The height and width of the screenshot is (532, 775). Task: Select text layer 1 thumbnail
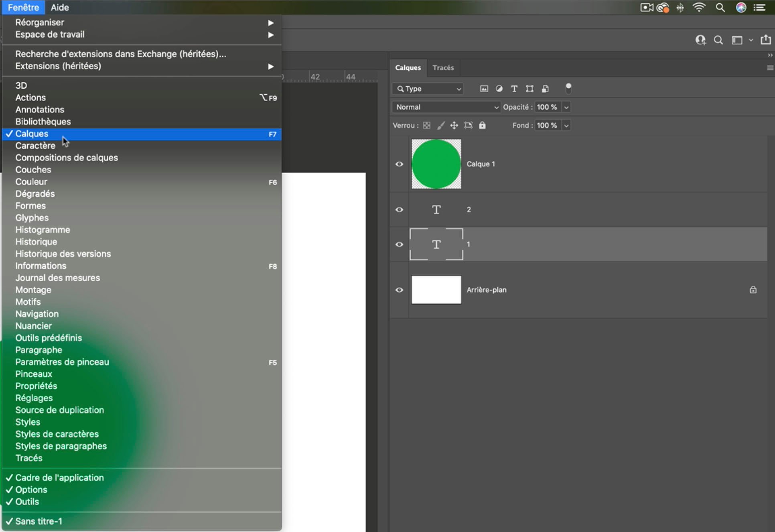pyautogui.click(x=436, y=244)
